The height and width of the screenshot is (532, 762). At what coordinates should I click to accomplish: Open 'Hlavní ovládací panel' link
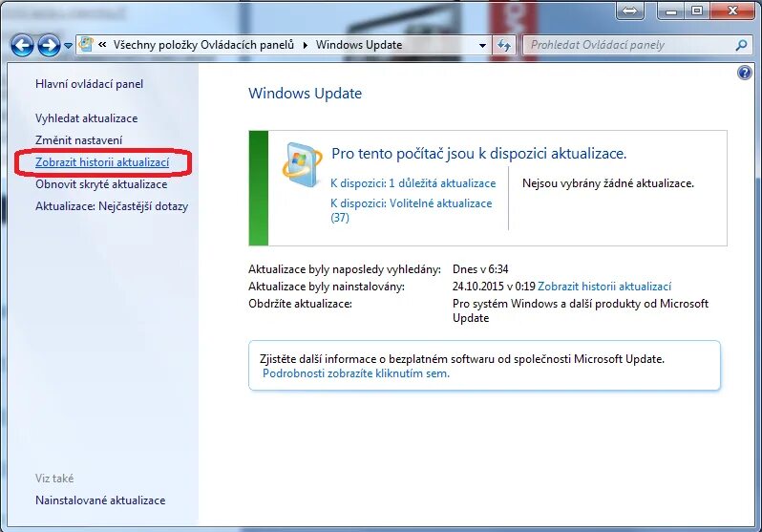(90, 84)
